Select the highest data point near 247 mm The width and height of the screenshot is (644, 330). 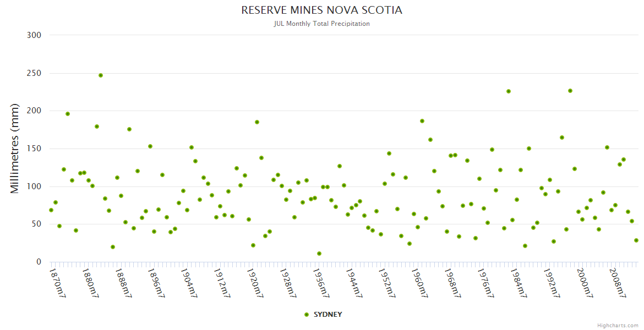[101, 75]
